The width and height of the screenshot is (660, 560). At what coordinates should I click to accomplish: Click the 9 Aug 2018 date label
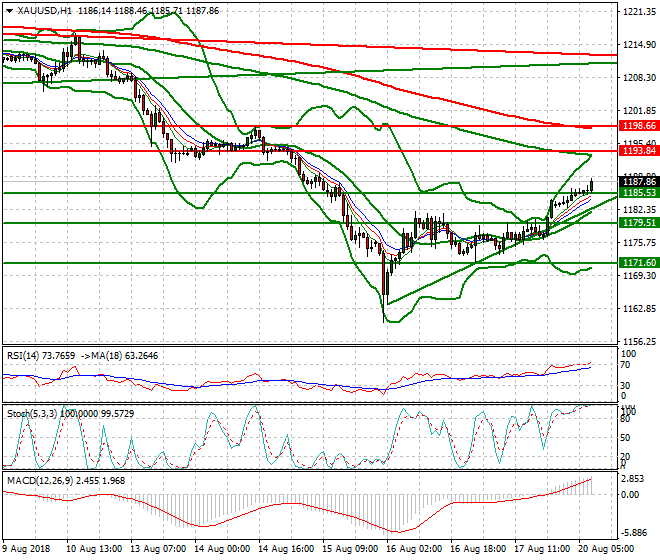pyautogui.click(x=26, y=549)
